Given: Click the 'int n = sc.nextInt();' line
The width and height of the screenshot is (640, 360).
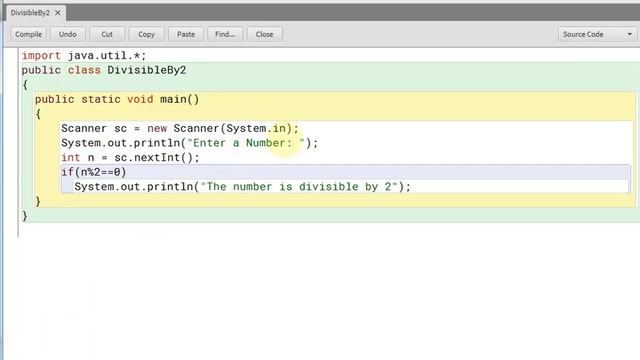Looking at the screenshot, I should (130, 158).
